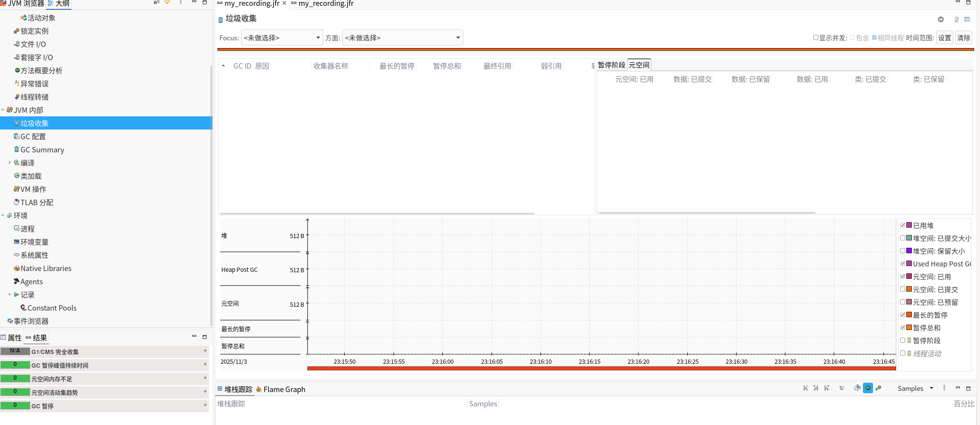Click the edit rules pencil icon at top right
The height and width of the screenshot is (425, 980).
(957, 19)
